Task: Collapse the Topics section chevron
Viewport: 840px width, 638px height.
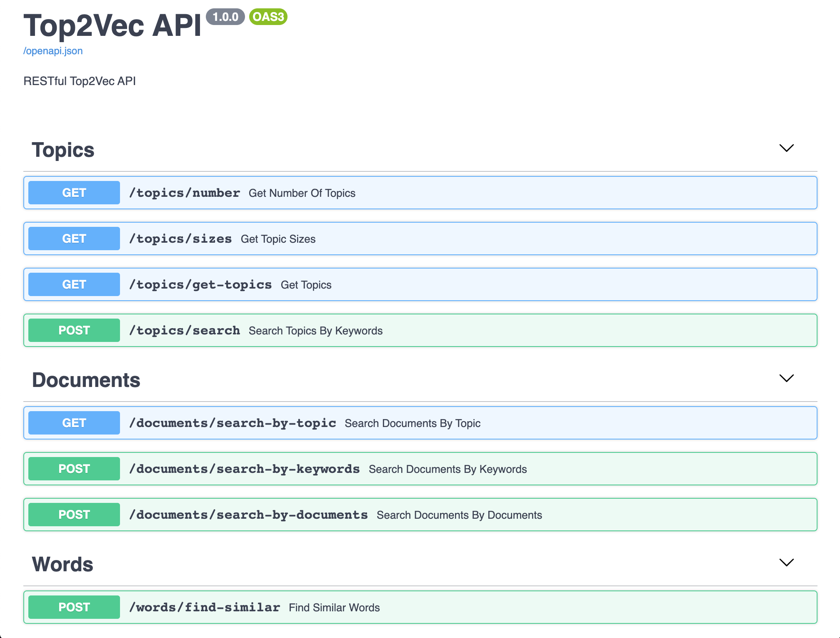Action: click(x=786, y=148)
